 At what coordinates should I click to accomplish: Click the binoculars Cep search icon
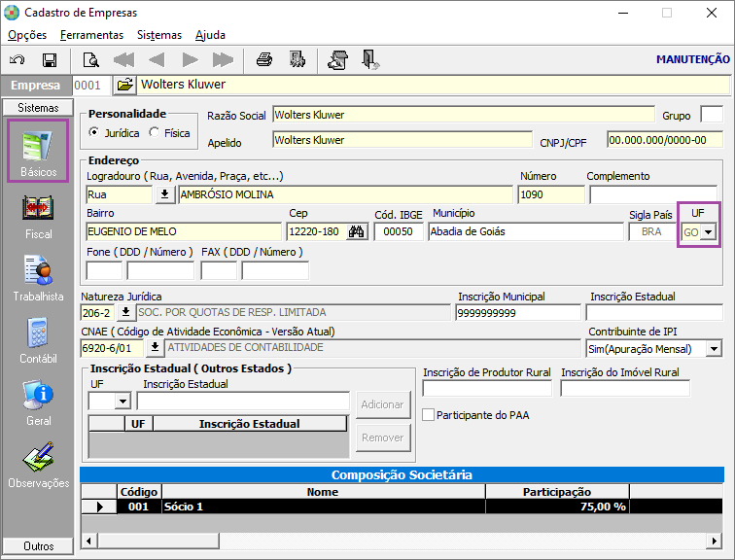pos(357,231)
